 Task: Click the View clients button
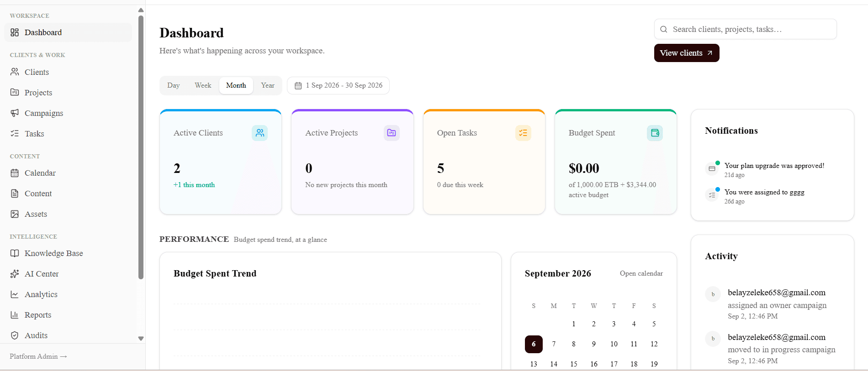[687, 53]
